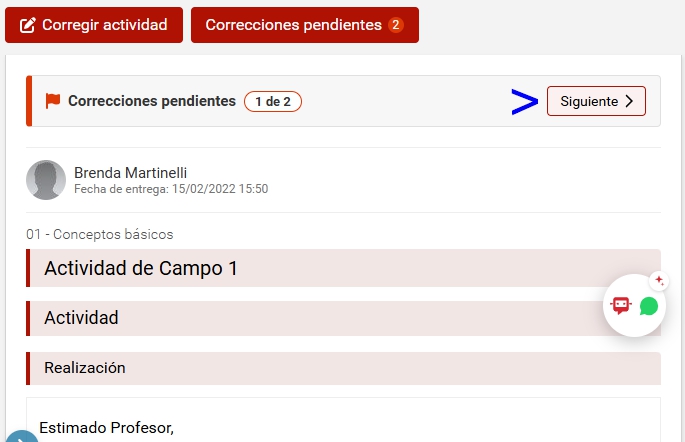
Task: Click the pencil edit icon on Corregir actividad
Action: click(28, 25)
